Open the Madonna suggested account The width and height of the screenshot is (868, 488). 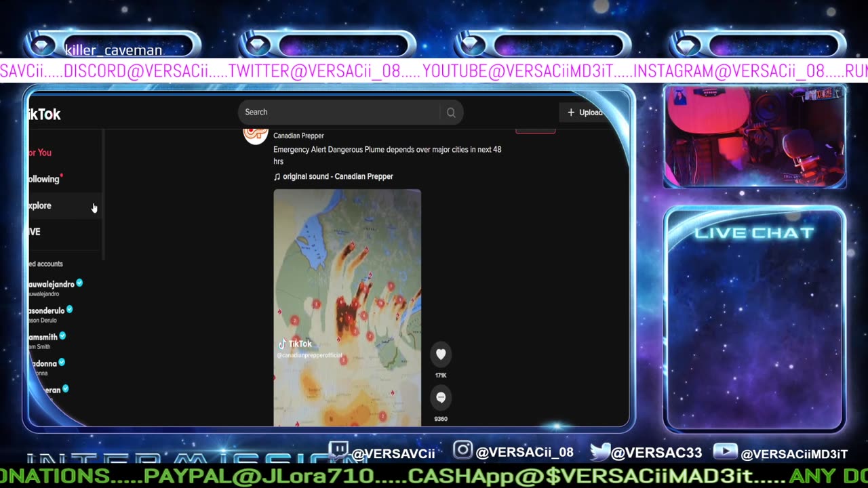point(47,367)
